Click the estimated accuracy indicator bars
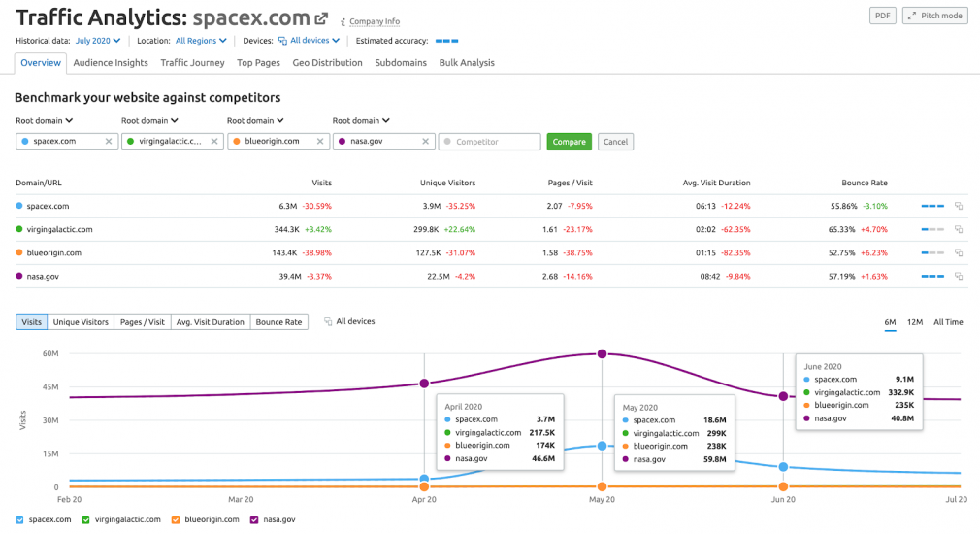980x534 pixels. pos(447,41)
